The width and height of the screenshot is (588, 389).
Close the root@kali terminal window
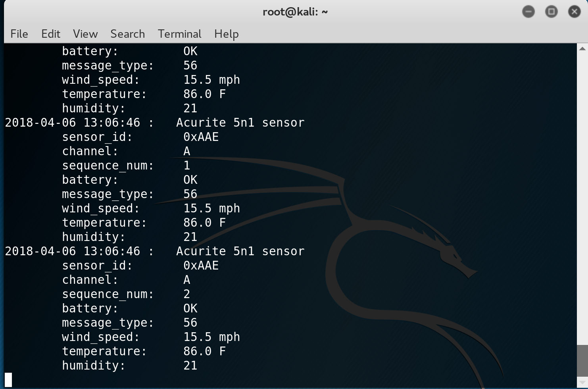(574, 12)
